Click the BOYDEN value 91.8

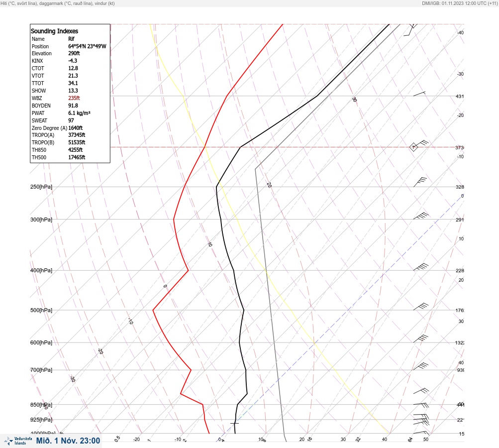(73, 106)
